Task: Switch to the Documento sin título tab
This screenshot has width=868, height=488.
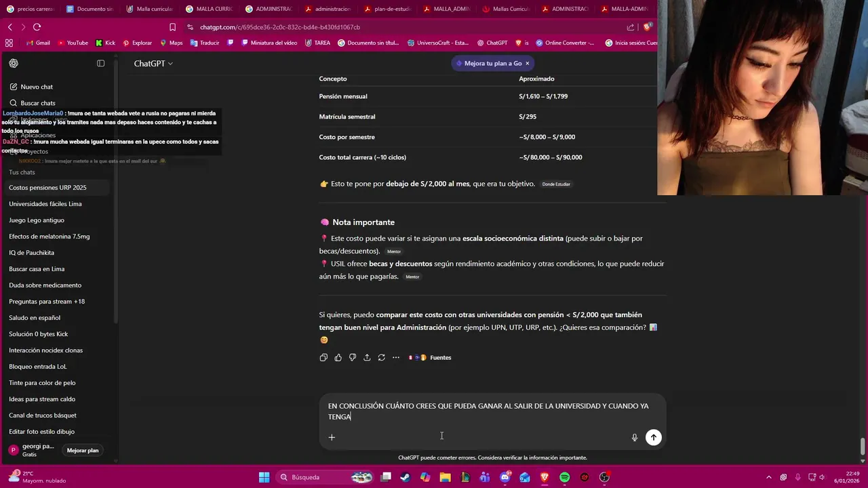Action: tap(90, 9)
